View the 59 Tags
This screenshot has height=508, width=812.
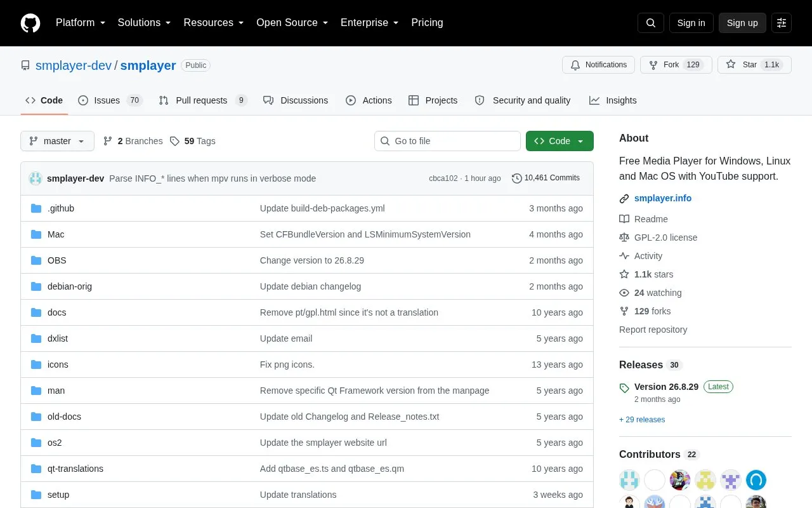[x=193, y=141]
